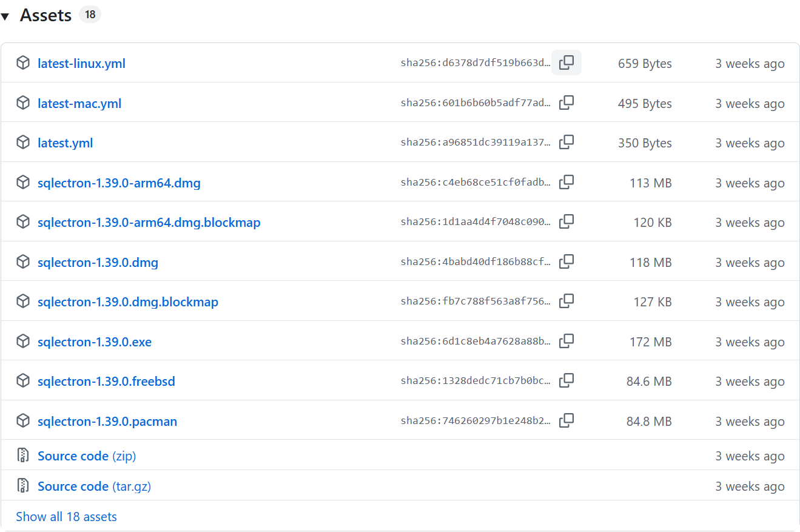This screenshot has height=532, width=800.
Task: Select hash text sha256:d6378d7df519b663d…
Action: coord(476,63)
